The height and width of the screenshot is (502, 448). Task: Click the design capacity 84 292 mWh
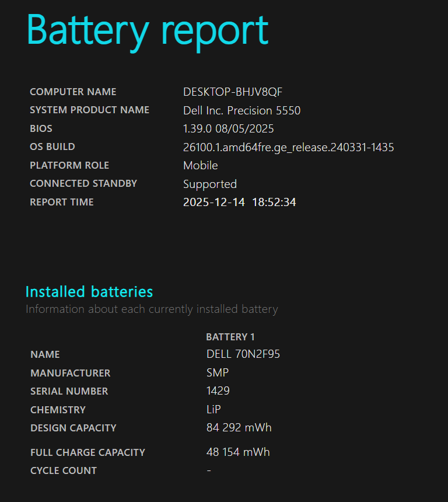(239, 428)
